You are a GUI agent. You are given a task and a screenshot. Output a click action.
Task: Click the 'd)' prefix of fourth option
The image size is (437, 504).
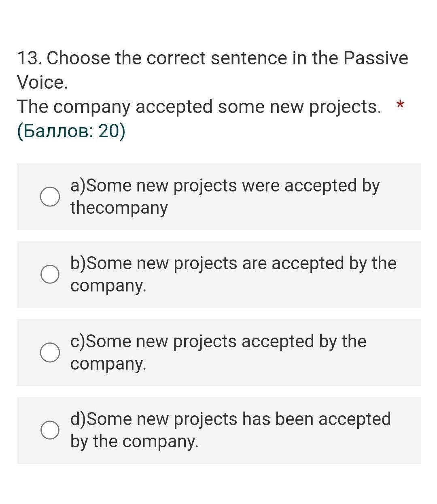78,419
